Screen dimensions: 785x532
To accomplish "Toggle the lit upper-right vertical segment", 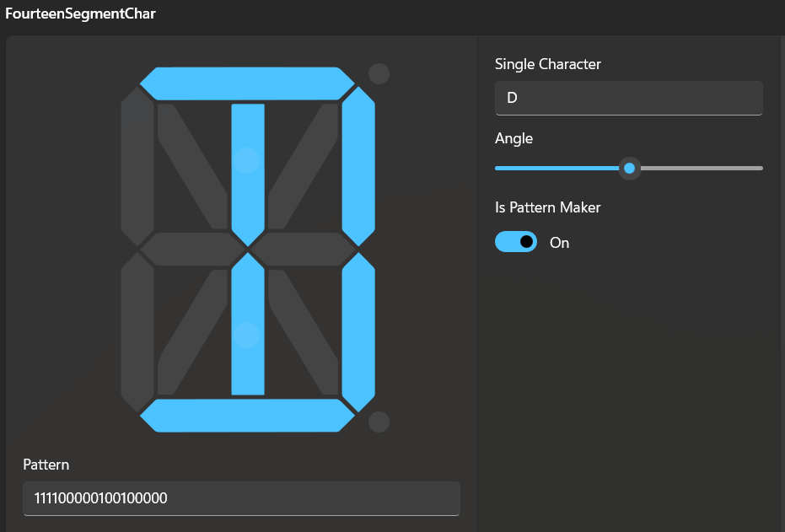I will (x=358, y=166).
